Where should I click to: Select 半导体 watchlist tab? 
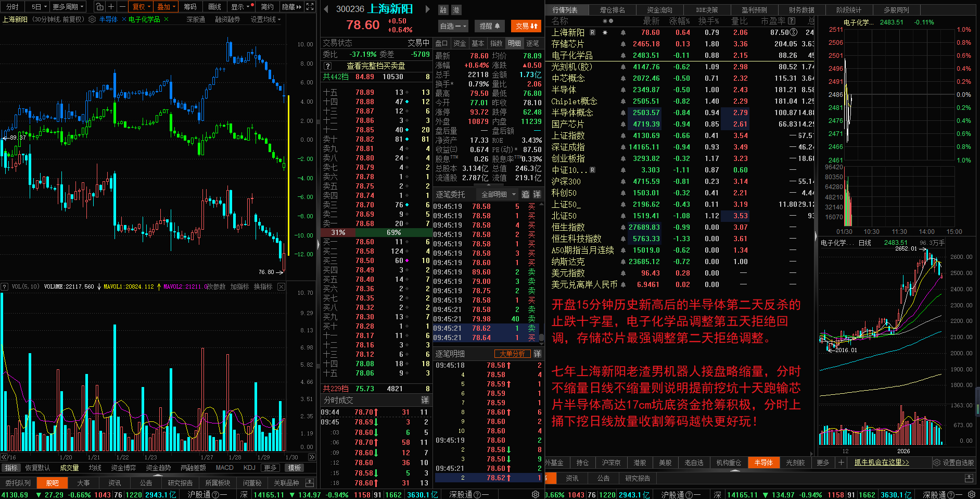[763, 463]
